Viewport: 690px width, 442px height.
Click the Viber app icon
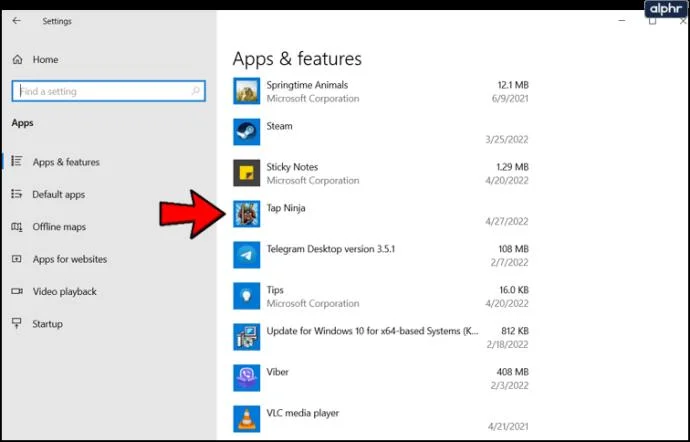coord(246,378)
